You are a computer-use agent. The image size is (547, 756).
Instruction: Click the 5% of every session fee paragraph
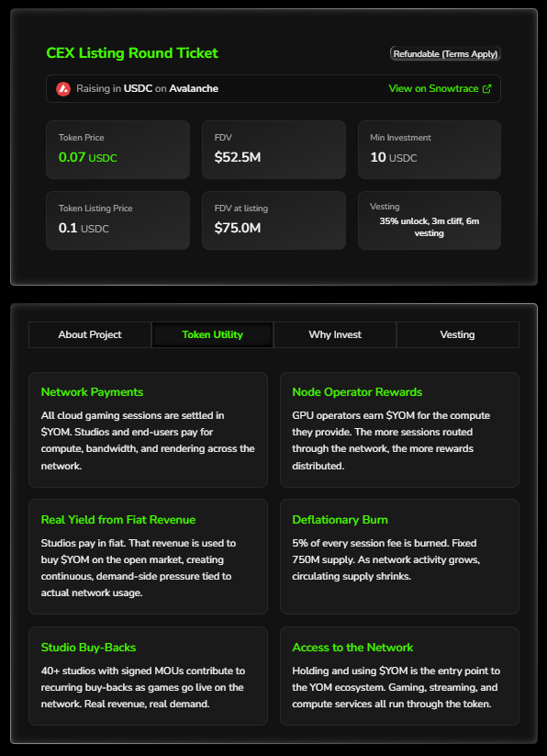tap(386, 559)
